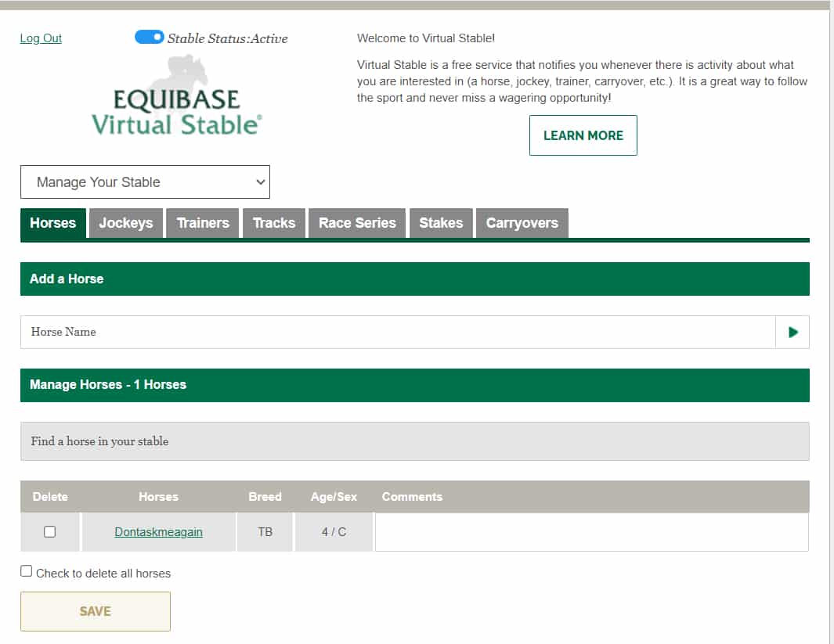The height and width of the screenshot is (644, 834).
Task: Switch to the Trainers tab
Action: tap(203, 223)
